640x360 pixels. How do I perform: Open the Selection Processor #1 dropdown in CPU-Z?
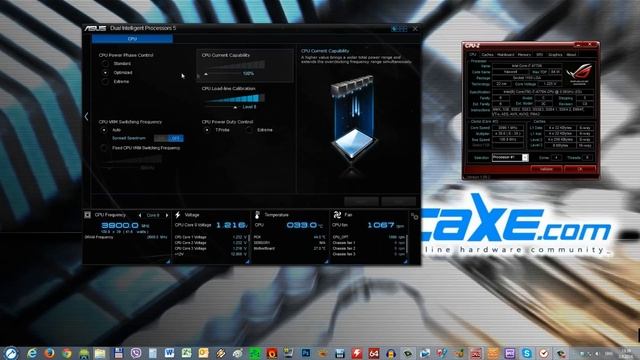point(510,158)
